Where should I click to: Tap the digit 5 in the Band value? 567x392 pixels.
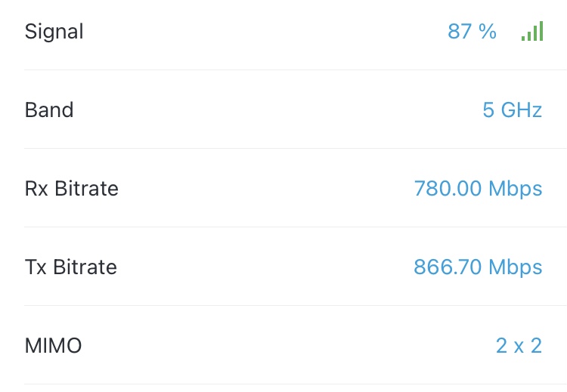[x=488, y=110]
